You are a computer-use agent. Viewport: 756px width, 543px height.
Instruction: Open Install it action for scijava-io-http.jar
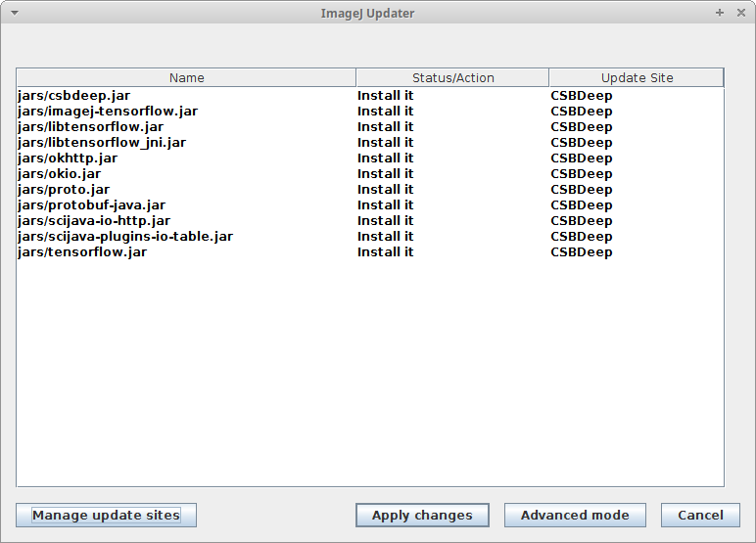[x=385, y=221]
